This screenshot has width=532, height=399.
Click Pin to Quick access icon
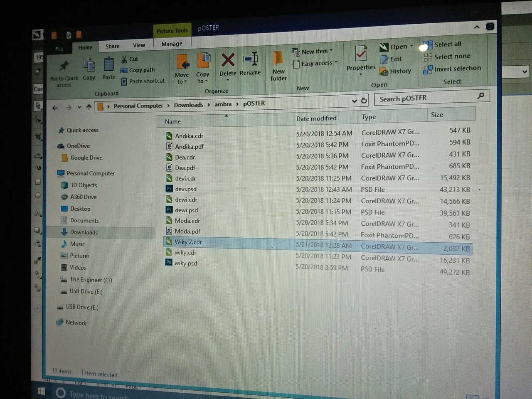click(64, 66)
